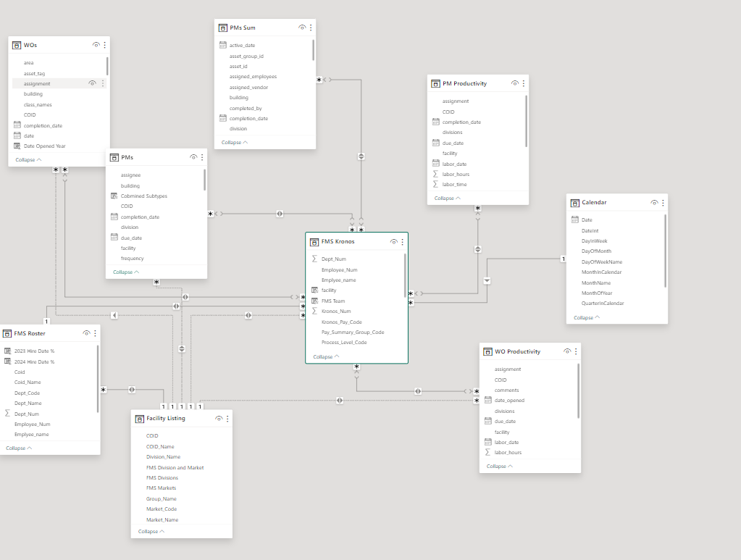Collapse the WO Productivity table card
741x560 pixels.
(500, 467)
